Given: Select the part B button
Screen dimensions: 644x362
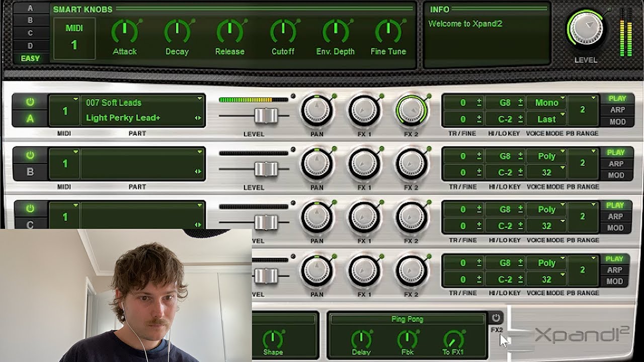Looking at the screenshot, I should click(30, 172).
